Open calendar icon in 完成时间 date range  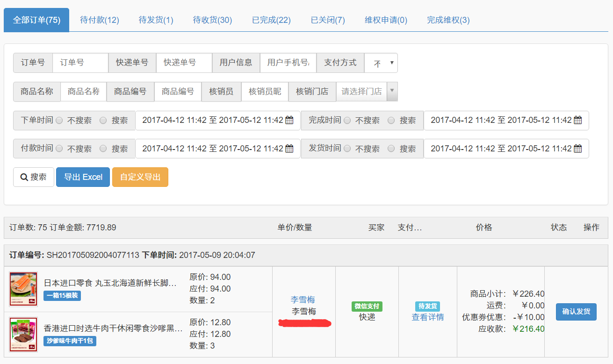click(x=578, y=120)
